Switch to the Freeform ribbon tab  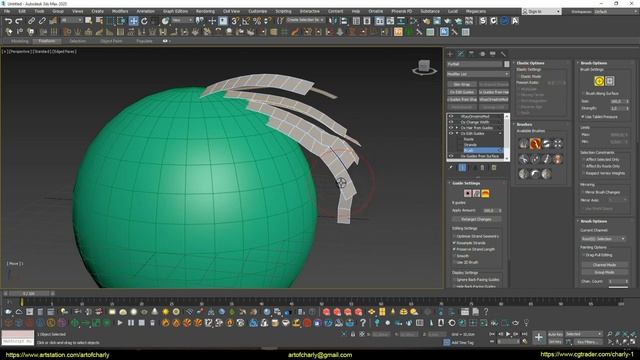coord(47,41)
